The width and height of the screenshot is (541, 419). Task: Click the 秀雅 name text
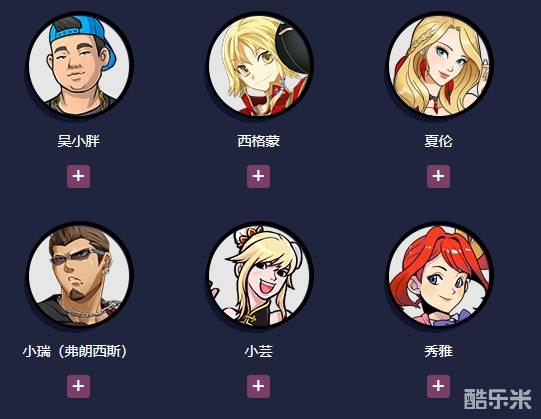pyautogui.click(x=439, y=352)
